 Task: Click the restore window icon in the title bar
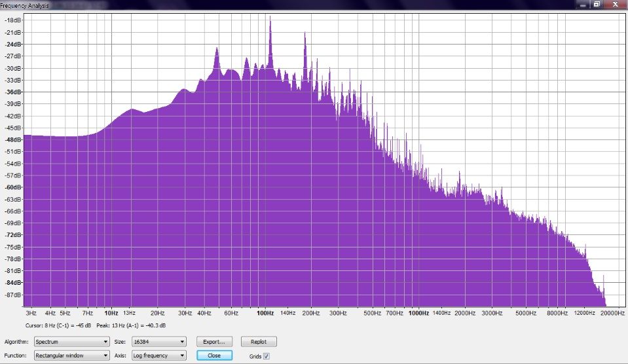(x=597, y=4)
